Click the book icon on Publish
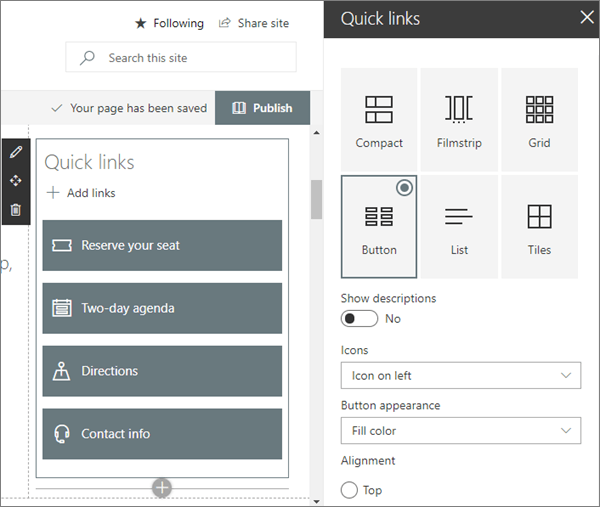Screen dimensions: 600x507 coord(239,108)
